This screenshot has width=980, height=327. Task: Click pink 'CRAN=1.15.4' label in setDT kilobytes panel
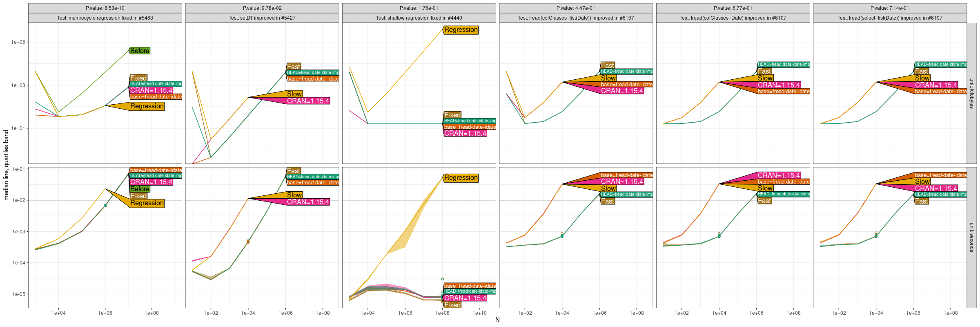click(x=308, y=101)
